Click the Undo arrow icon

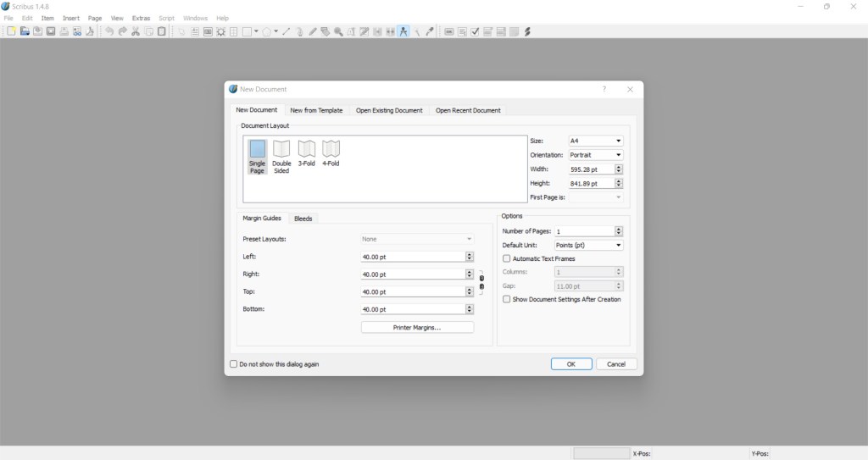pos(109,31)
